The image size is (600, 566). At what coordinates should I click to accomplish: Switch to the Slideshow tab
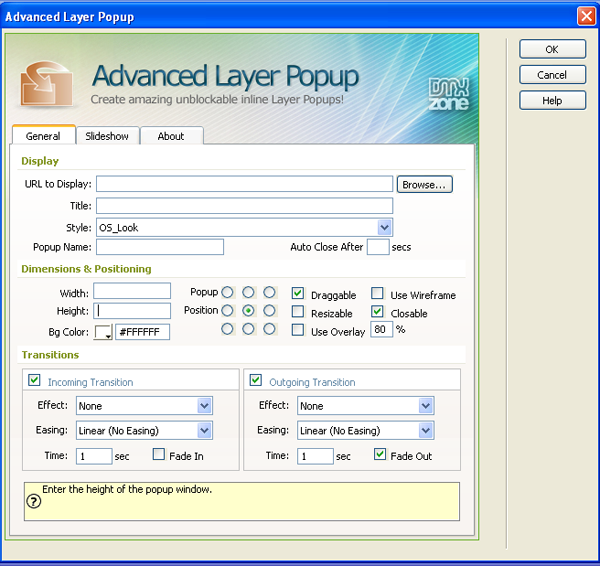[x=106, y=136]
